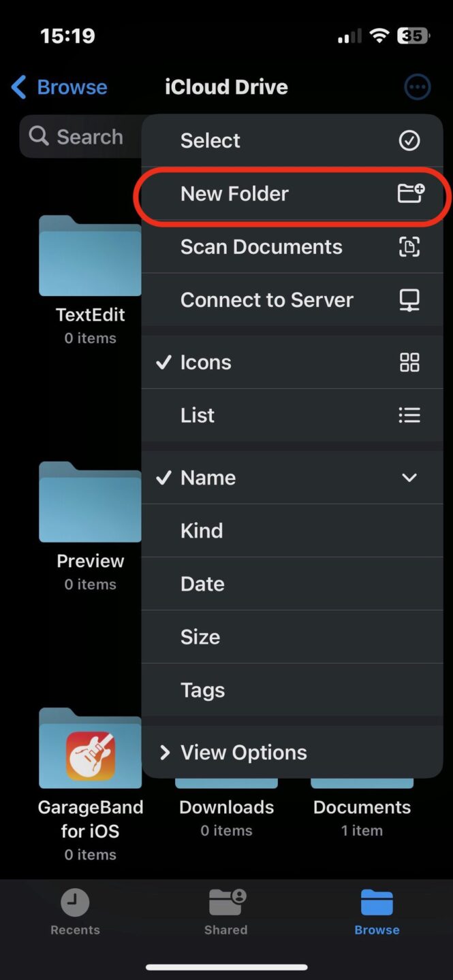Toggle Name sort order chevron
This screenshot has width=453, height=980.
[409, 478]
